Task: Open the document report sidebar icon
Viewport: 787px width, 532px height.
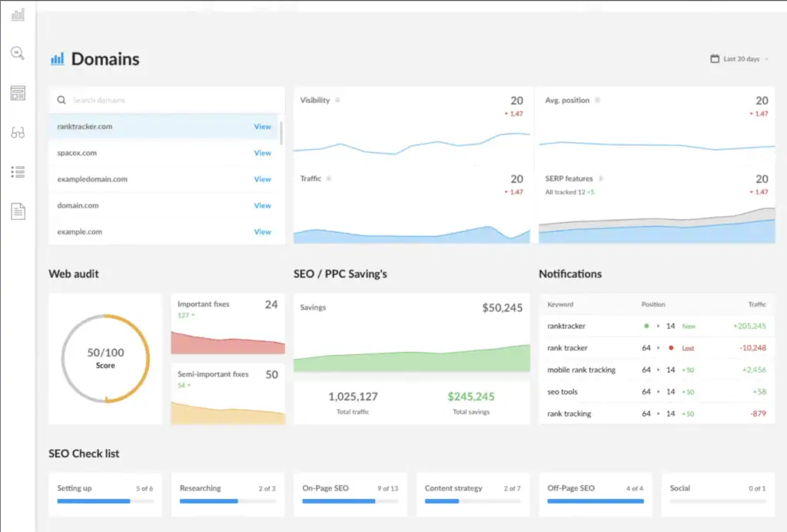Action: pyautogui.click(x=18, y=211)
